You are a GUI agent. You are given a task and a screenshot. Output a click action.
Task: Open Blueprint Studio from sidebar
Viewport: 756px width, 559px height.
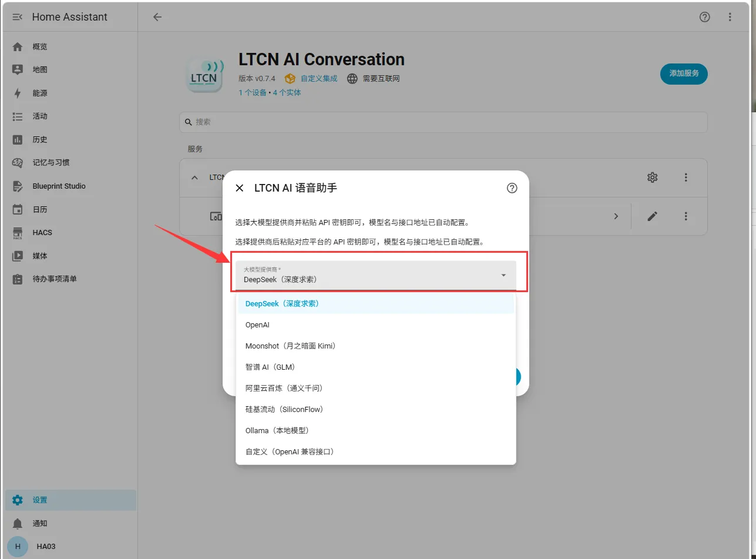70,186
